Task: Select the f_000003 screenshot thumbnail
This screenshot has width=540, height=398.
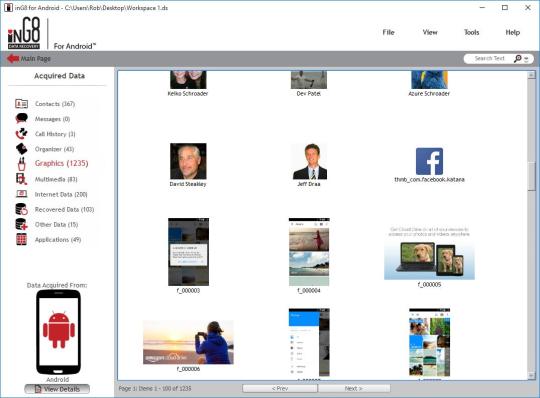Action: coord(188,252)
